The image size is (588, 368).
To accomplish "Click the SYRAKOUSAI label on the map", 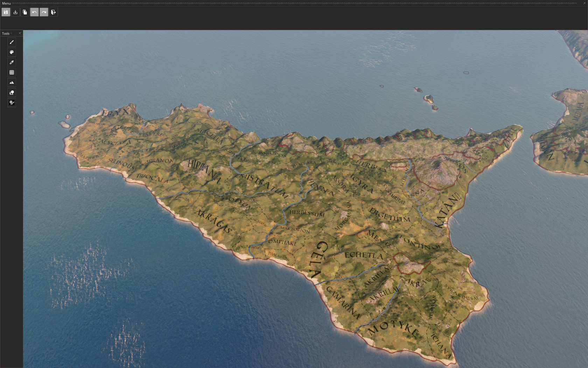I will tap(462, 292).
